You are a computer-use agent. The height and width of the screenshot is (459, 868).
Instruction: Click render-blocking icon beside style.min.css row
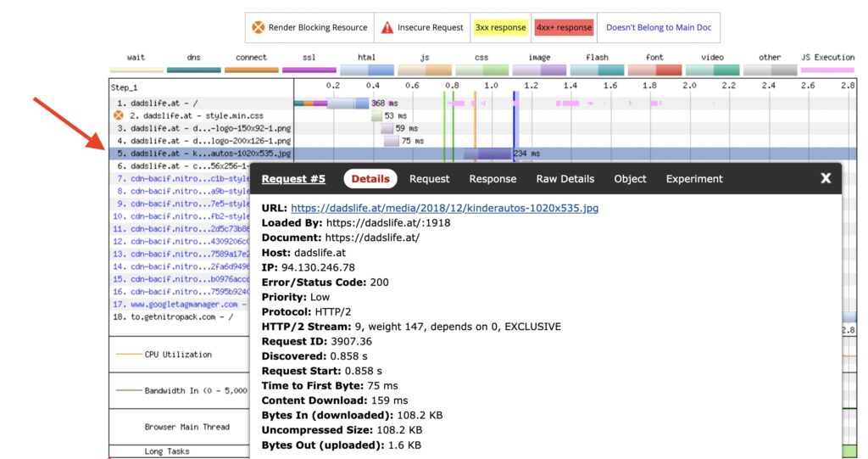[x=119, y=115]
